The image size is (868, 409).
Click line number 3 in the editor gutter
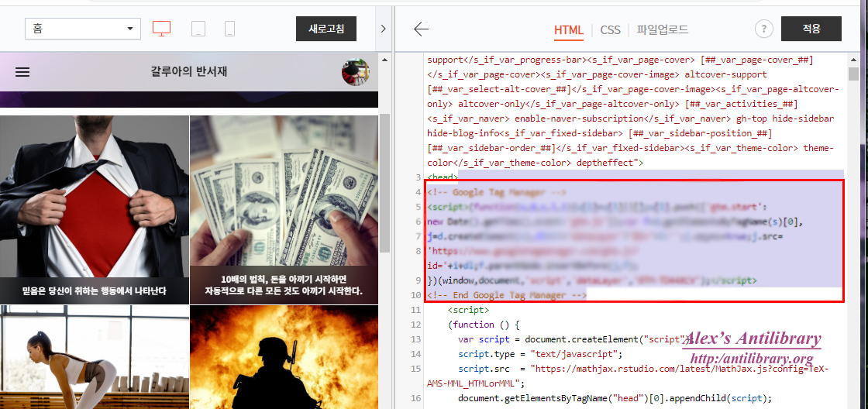418,177
